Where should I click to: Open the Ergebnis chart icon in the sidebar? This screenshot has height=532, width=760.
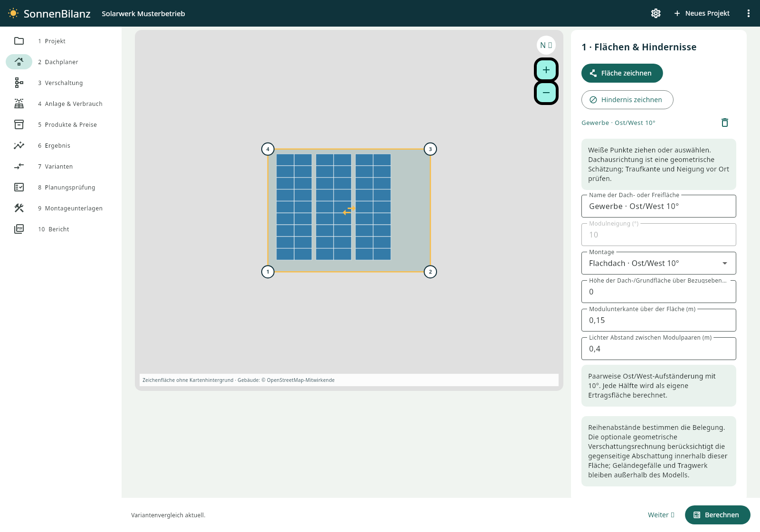point(19,145)
